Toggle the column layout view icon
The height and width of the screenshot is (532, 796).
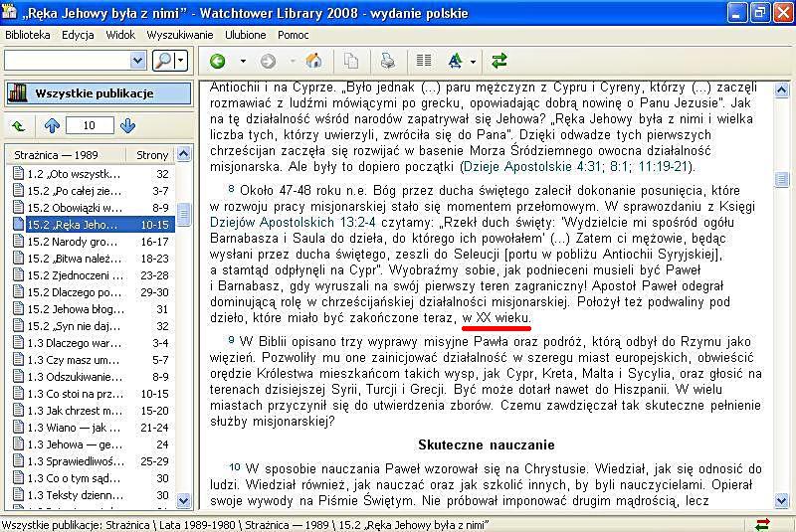point(424,61)
